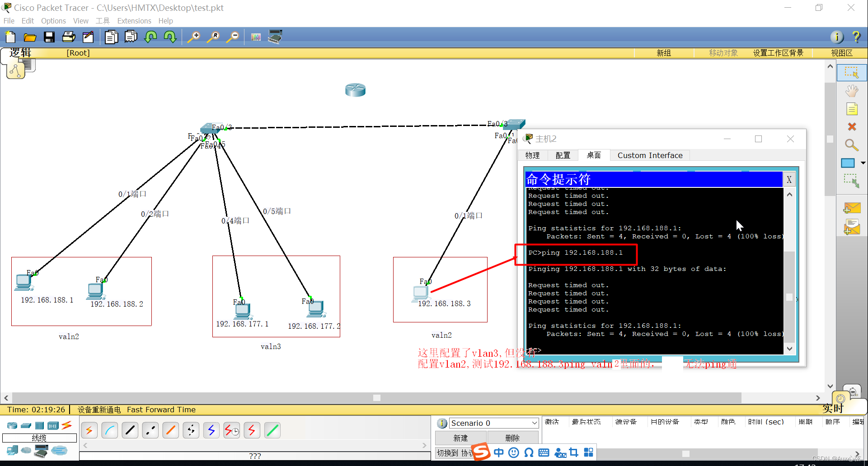Pick the Serial DCE cable with clock

pyautogui.click(x=232, y=430)
